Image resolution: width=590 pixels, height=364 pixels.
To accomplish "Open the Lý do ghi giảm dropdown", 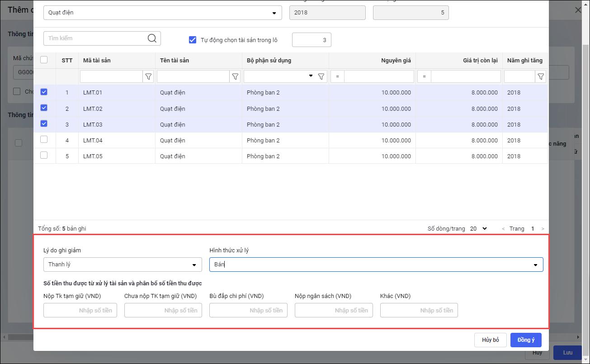I will tap(194, 265).
